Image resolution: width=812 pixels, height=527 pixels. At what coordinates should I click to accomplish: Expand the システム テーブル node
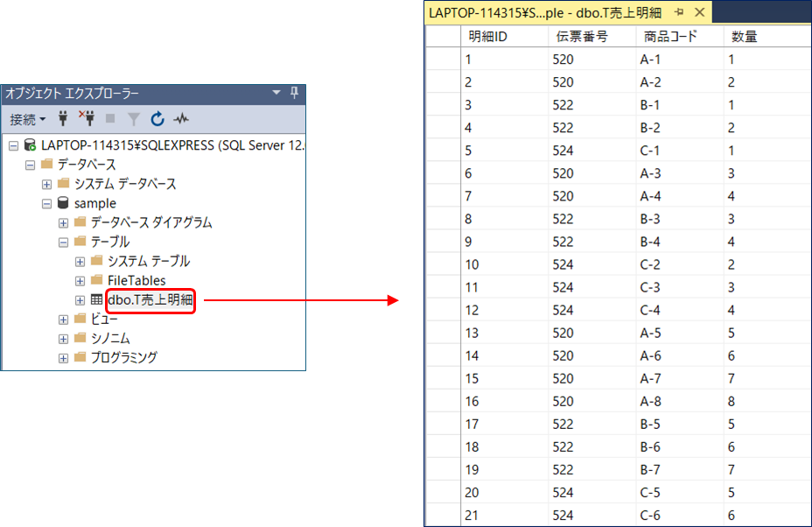tap(80, 262)
